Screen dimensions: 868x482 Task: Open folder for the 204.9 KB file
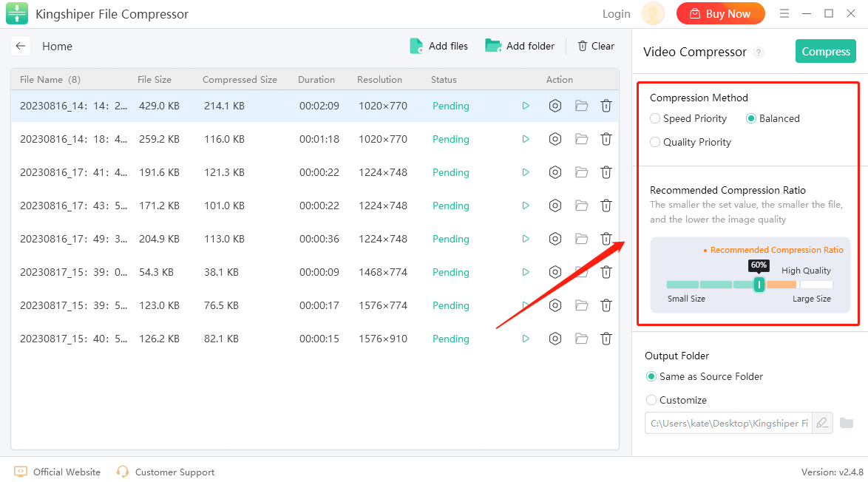point(581,239)
